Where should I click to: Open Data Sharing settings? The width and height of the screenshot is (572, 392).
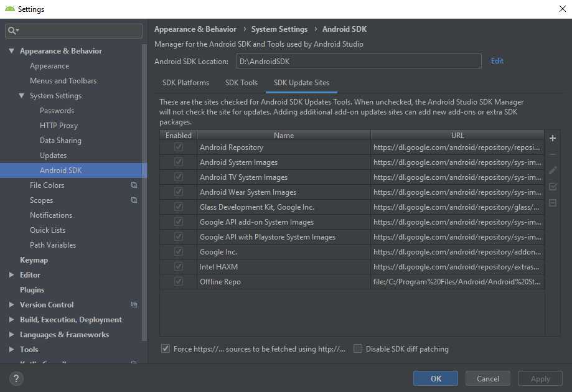coord(60,141)
